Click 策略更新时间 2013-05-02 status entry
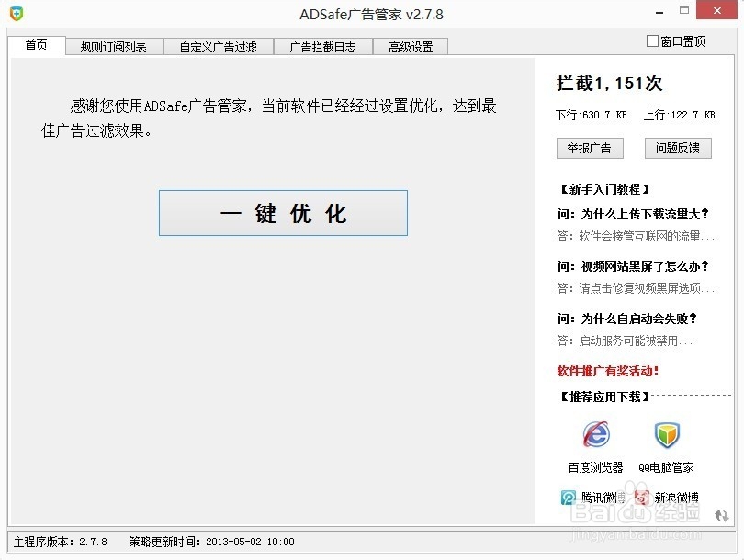The height and width of the screenshot is (560, 744). click(x=211, y=542)
